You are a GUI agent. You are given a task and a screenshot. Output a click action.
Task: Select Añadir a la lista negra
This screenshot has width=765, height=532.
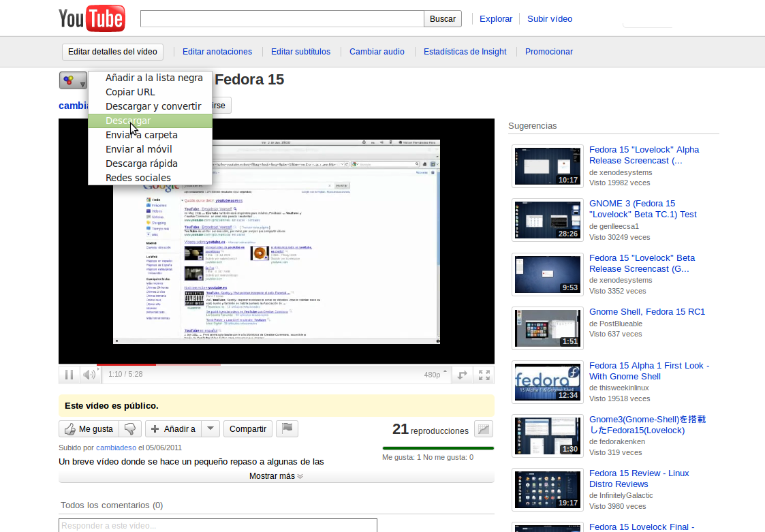tap(151, 78)
